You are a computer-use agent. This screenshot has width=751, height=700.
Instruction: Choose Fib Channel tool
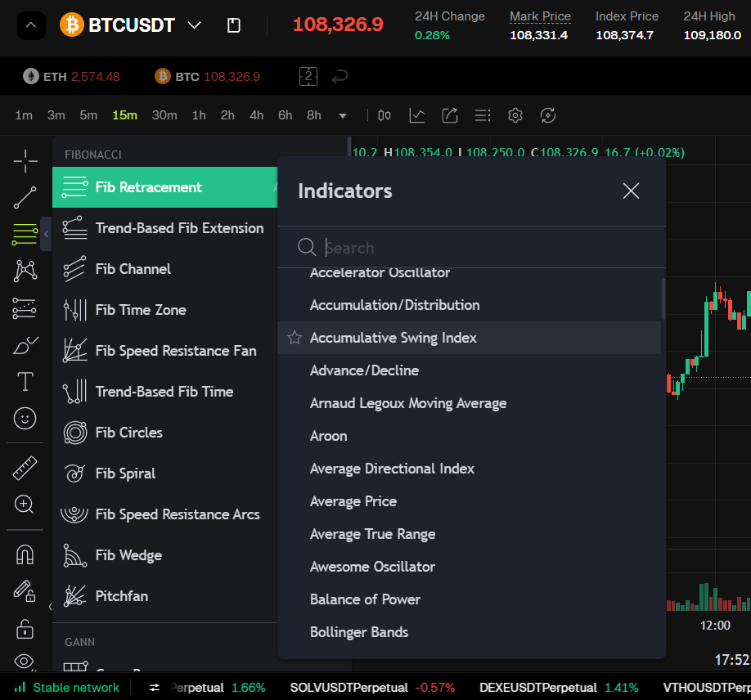click(164, 269)
